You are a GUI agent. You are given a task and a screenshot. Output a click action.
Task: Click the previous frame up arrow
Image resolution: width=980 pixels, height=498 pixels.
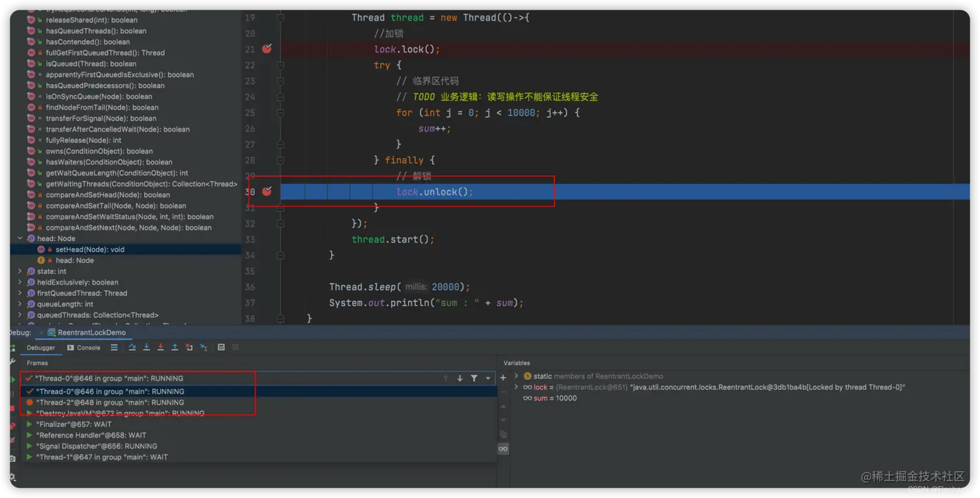click(x=446, y=378)
